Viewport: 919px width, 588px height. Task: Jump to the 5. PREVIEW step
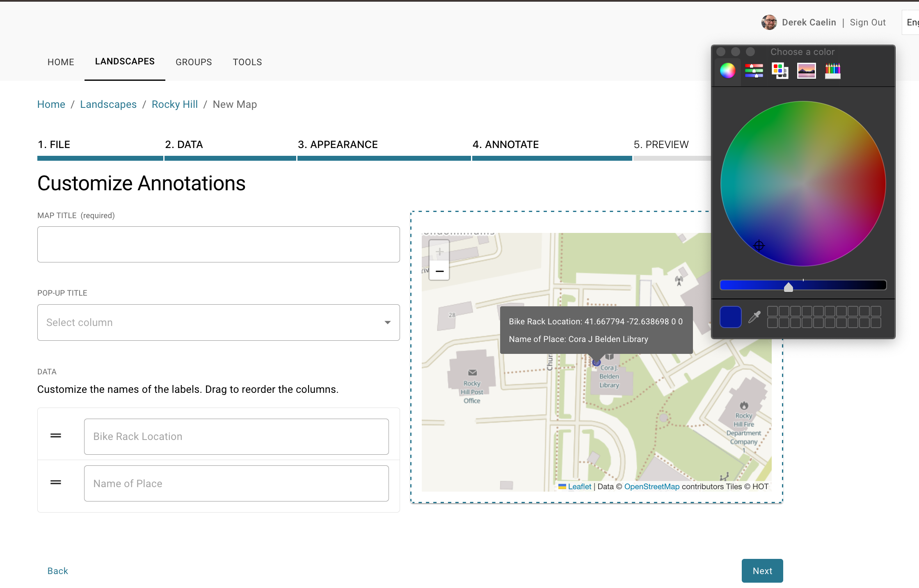click(661, 144)
